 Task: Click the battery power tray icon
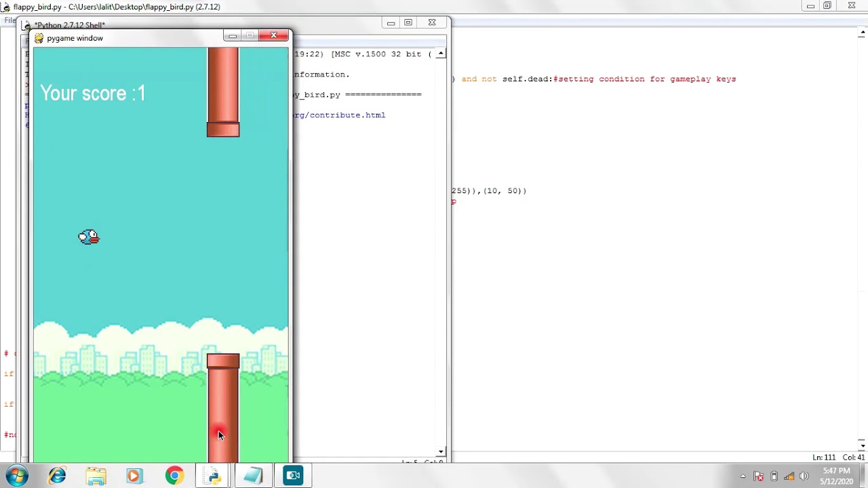point(774,476)
